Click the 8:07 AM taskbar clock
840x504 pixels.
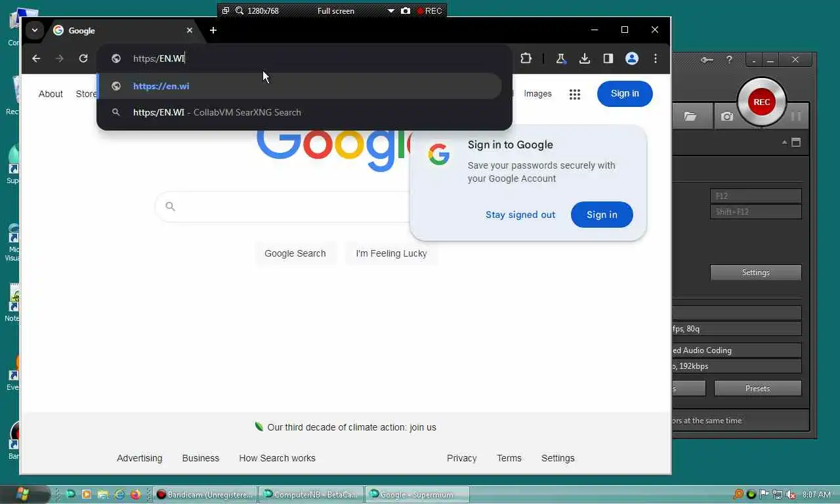click(x=816, y=494)
